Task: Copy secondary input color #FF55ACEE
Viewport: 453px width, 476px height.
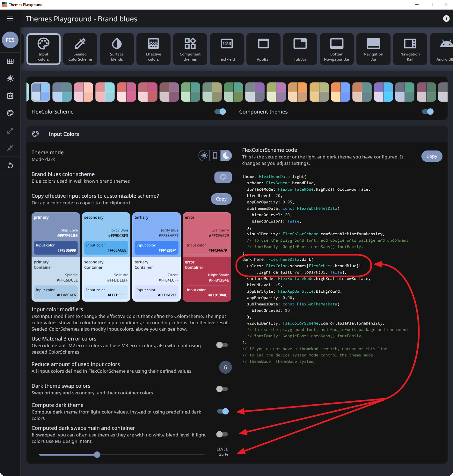Action: point(106,248)
